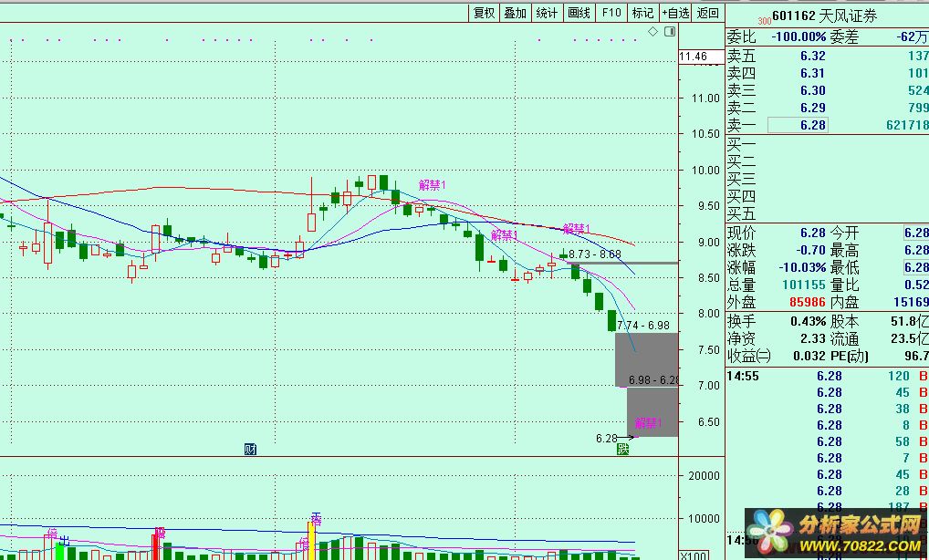Image resolution: width=929 pixels, height=560 pixels.
Task: Click the X100 volume unit box
Action: (694, 555)
